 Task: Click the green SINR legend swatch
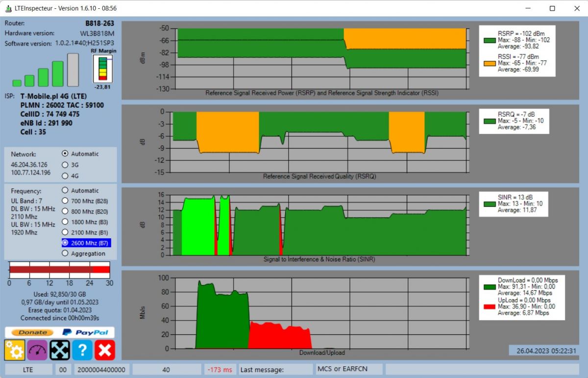pos(490,203)
